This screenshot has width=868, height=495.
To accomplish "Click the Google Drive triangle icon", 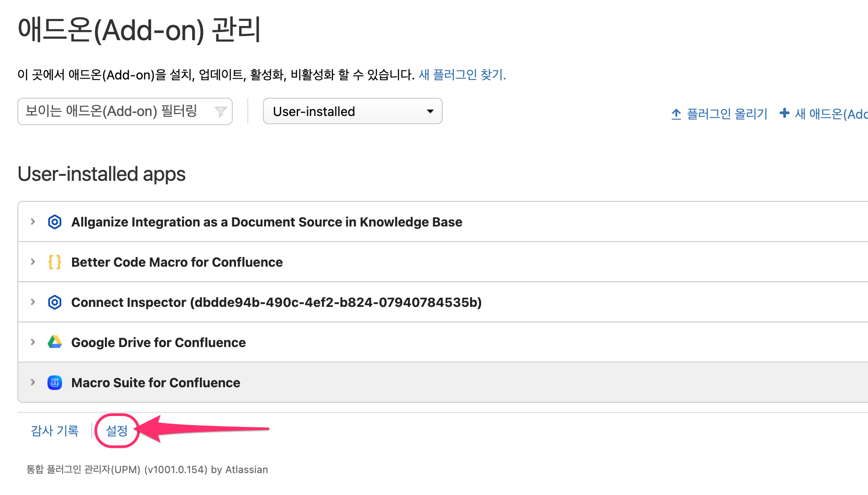I will (x=55, y=342).
